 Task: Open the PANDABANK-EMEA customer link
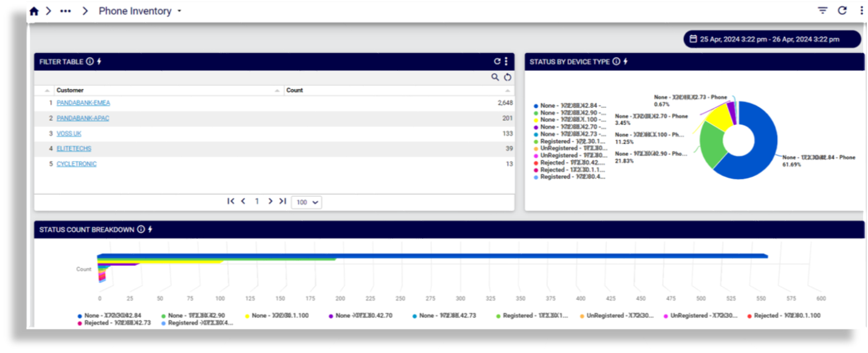tap(83, 103)
